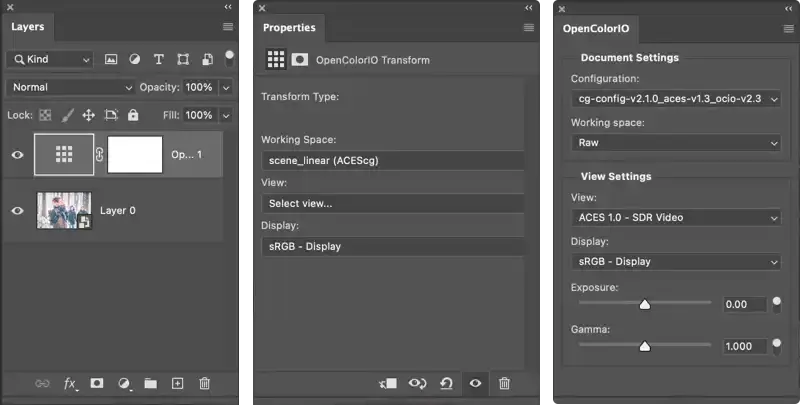
Task: Collapse OpenColorIO panel double-arrow
Action: pos(789,9)
